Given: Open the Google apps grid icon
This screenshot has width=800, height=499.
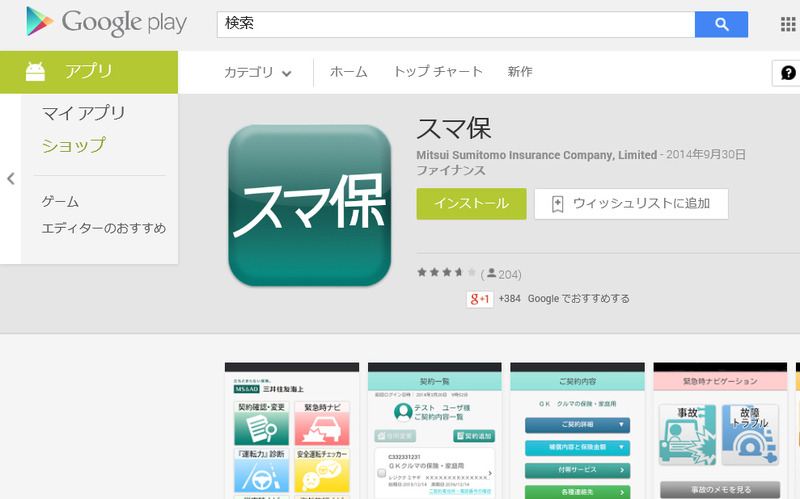Looking at the screenshot, I should (787, 24).
